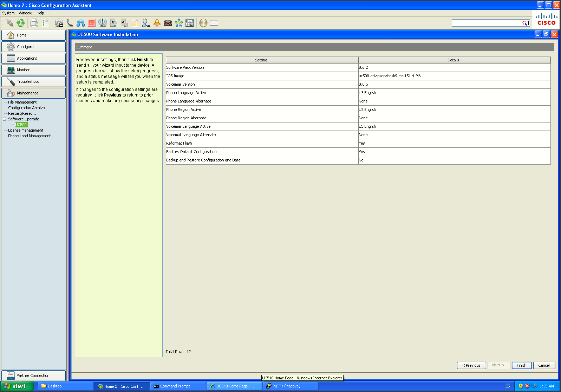Click the Cisco logo
561x392 pixels.
546,19
